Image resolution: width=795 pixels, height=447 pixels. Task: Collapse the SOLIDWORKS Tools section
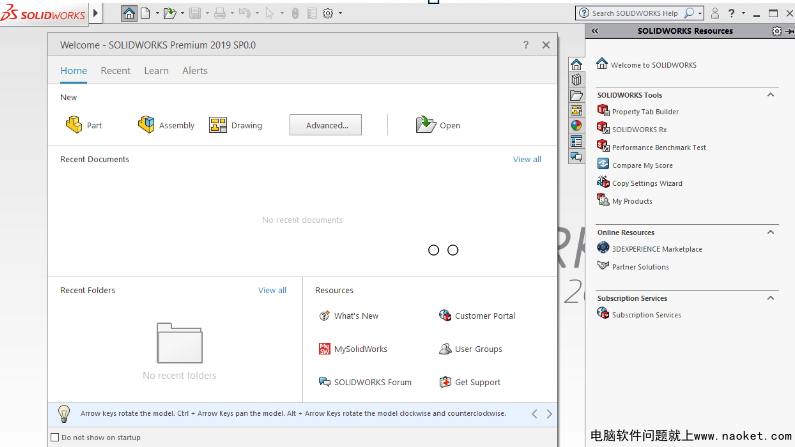pos(771,95)
